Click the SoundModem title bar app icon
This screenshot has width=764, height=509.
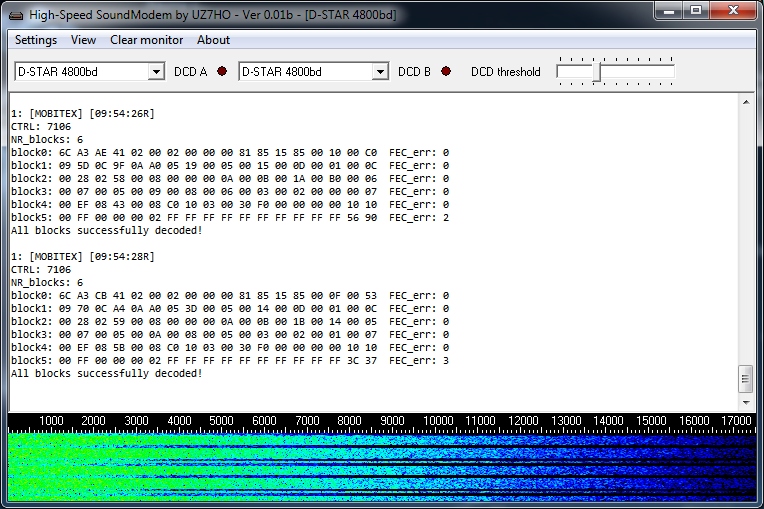16,15
